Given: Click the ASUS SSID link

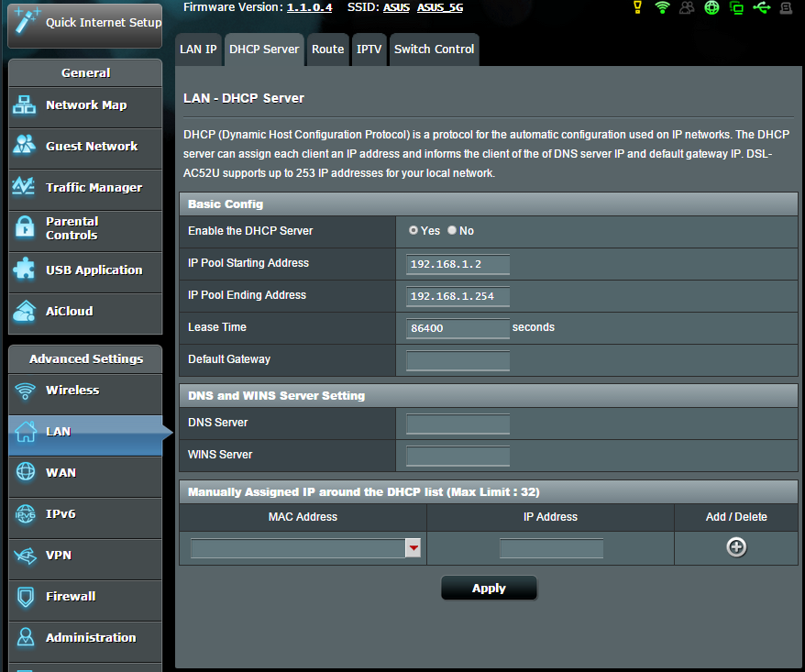Looking at the screenshot, I should point(396,7).
